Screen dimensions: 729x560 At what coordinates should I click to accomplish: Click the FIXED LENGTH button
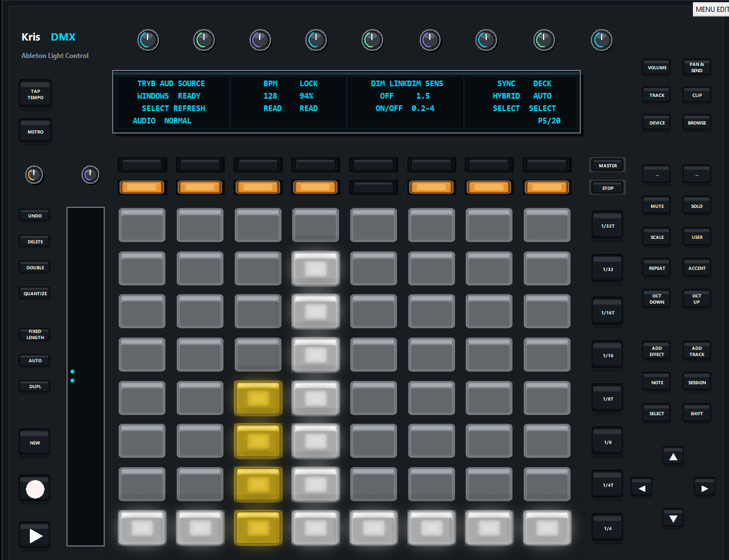coord(35,335)
